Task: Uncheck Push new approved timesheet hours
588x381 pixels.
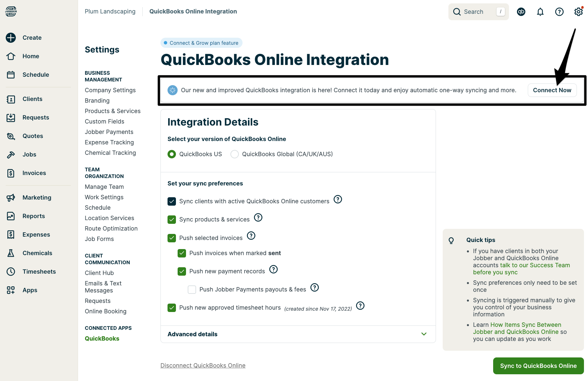Action: (172, 308)
